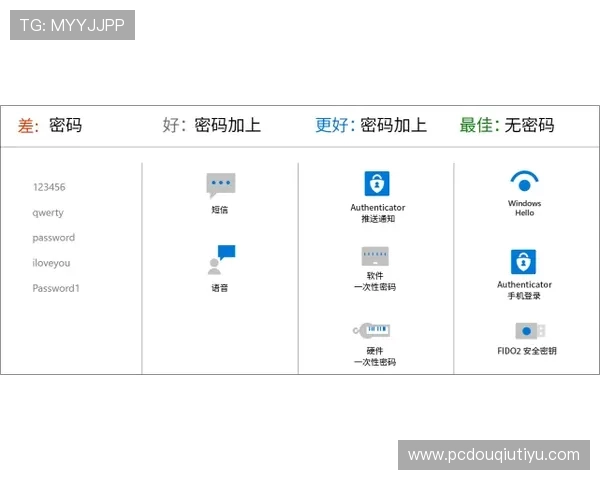
Task: Click the '最佳: 无密码' heading
Action: (x=507, y=126)
